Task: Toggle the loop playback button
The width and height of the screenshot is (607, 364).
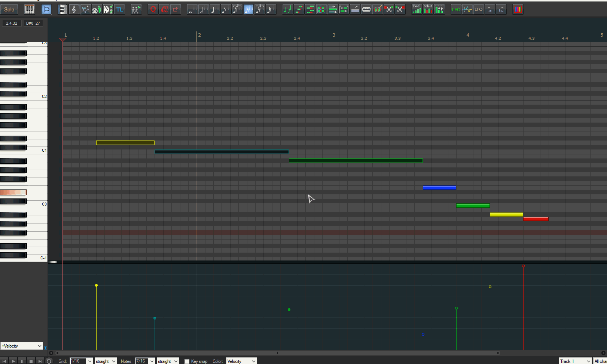Action: pos(49,361)
